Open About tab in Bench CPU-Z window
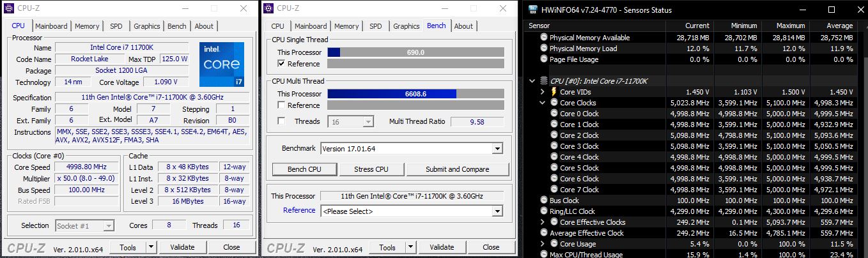This screenshot has width=868, height=258. (463, 26)
